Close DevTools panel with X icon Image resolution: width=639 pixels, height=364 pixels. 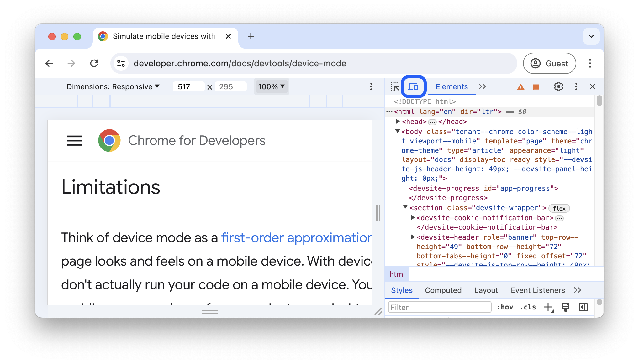pos(593,86)
